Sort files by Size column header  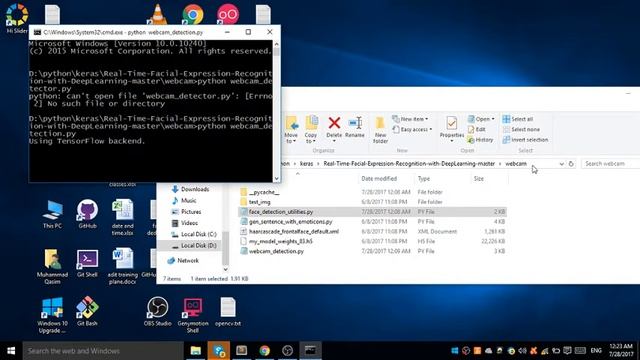coord(479,179)
